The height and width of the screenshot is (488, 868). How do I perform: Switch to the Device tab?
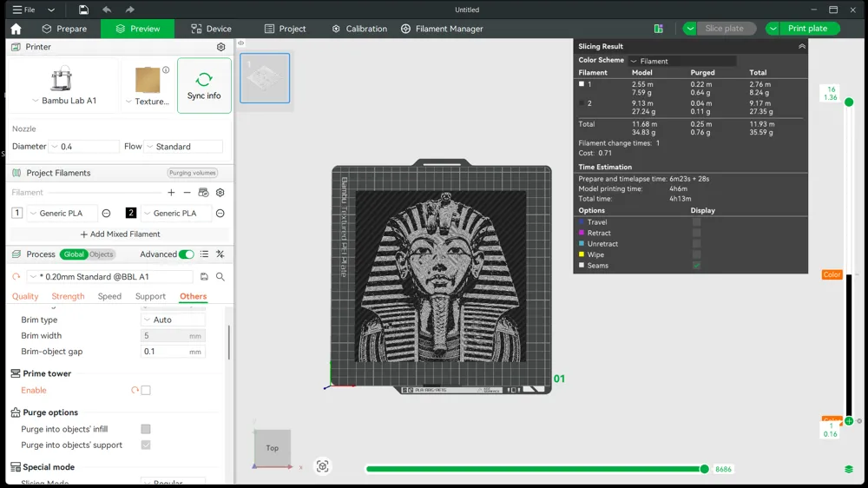[211, 29]
